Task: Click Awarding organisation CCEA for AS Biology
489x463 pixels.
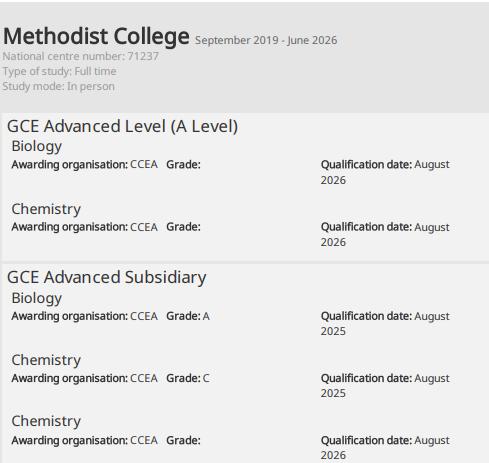Action: coord(85,316)
